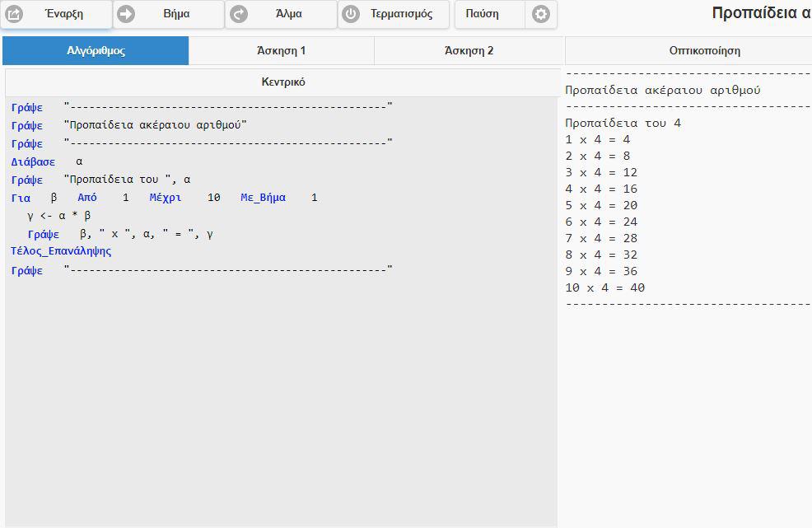Viewport: 812px width, 528px height.
Task: Click output line "10 x 4 = 40"
Action: tap(604, 288)
